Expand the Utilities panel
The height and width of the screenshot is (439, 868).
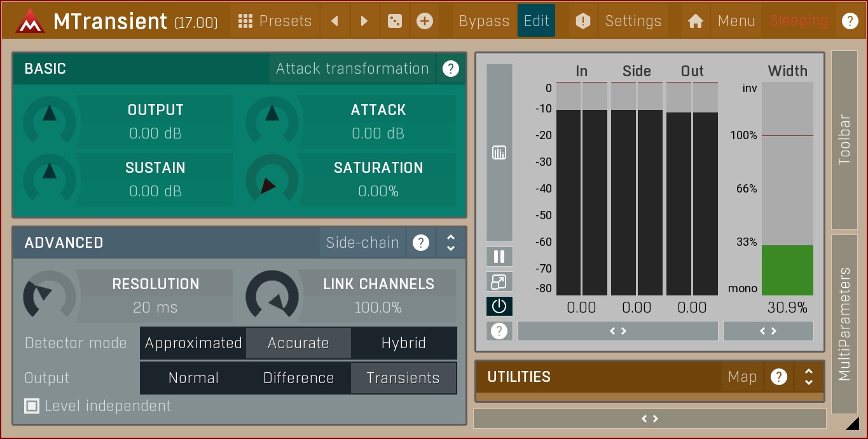(x=808, y=377)
